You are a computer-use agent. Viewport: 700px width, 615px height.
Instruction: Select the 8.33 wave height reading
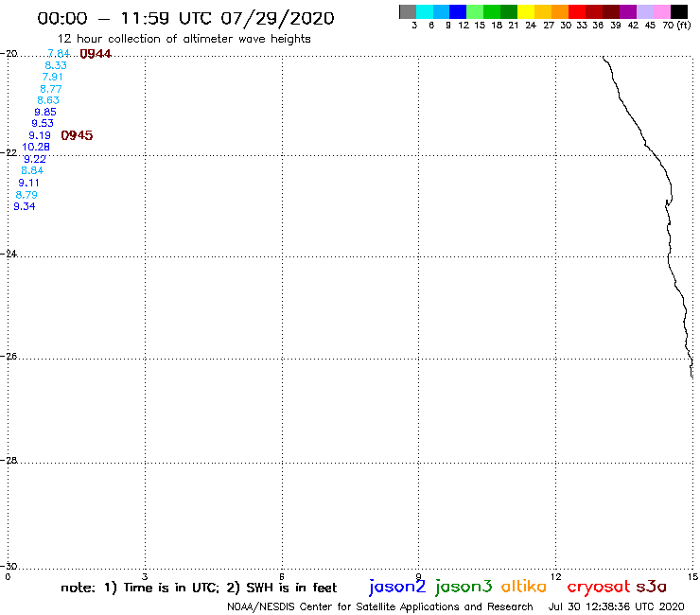56,65
